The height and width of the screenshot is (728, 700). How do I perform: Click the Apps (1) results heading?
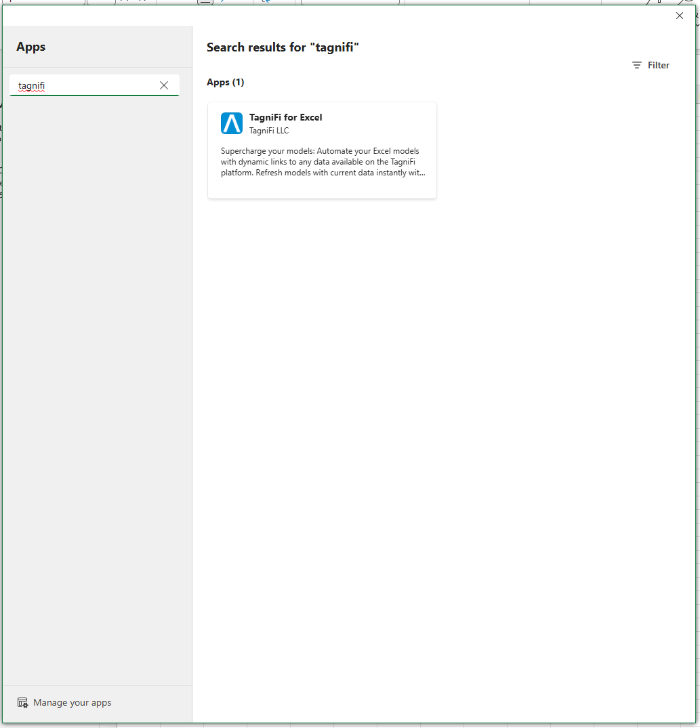[x=225, y=82]
